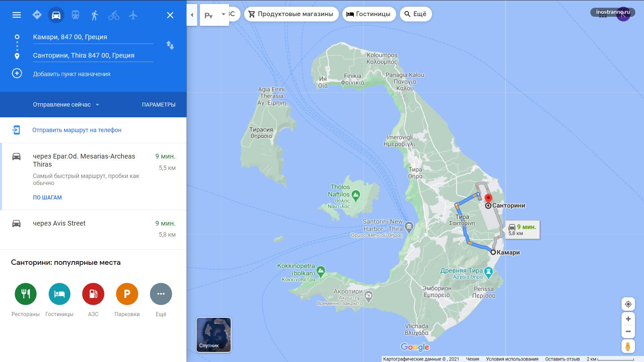Toggle best travel mode option
The height and width of the screenshot is (362, 644).
click(x=37, y=15)
